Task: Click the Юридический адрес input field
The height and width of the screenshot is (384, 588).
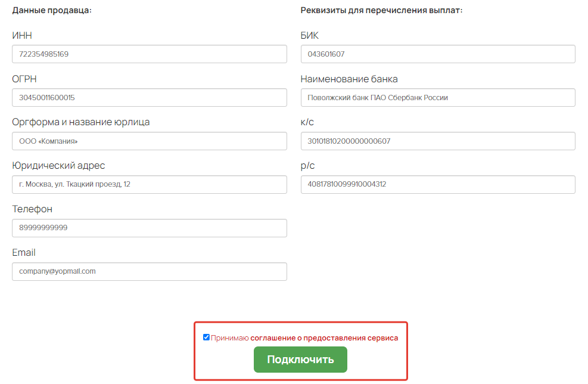Action: point(150,185)
